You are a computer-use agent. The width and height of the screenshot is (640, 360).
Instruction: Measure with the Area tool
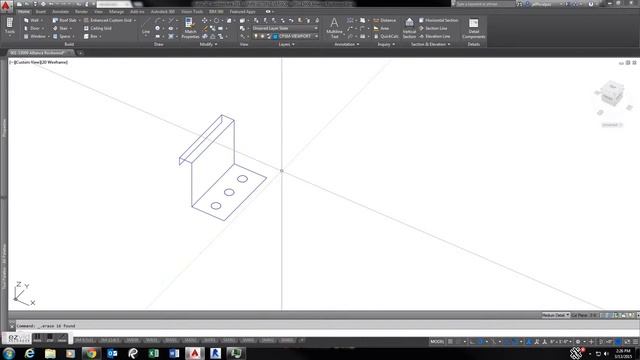click(x=381, y=28)
